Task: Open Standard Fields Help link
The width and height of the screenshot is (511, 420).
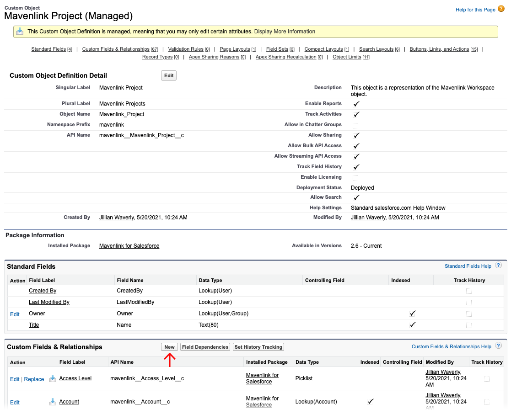Action: point(468,266)
